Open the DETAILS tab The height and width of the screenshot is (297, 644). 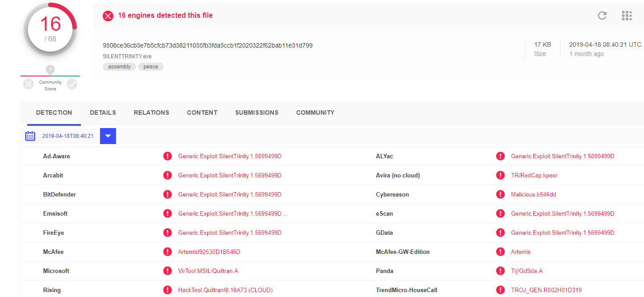coord(103,113)
